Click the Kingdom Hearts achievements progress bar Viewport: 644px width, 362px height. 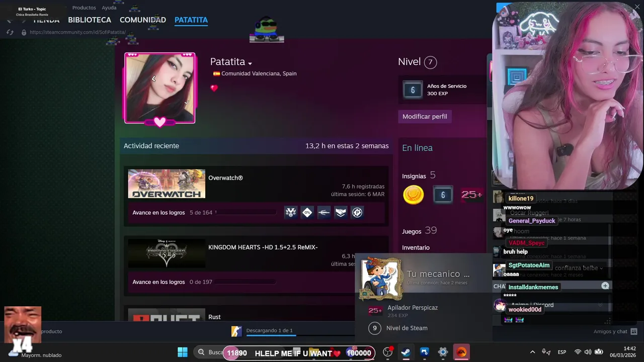246,282
